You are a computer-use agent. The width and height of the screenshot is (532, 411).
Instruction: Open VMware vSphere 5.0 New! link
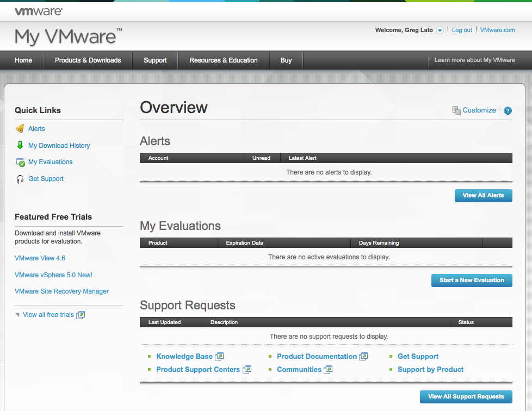tap(53, 275)
